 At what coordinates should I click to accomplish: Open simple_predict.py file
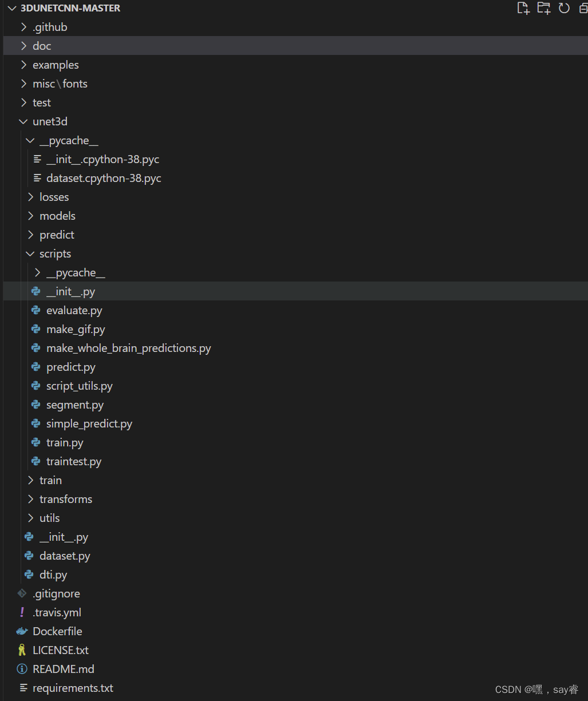[x=89, y=424]
